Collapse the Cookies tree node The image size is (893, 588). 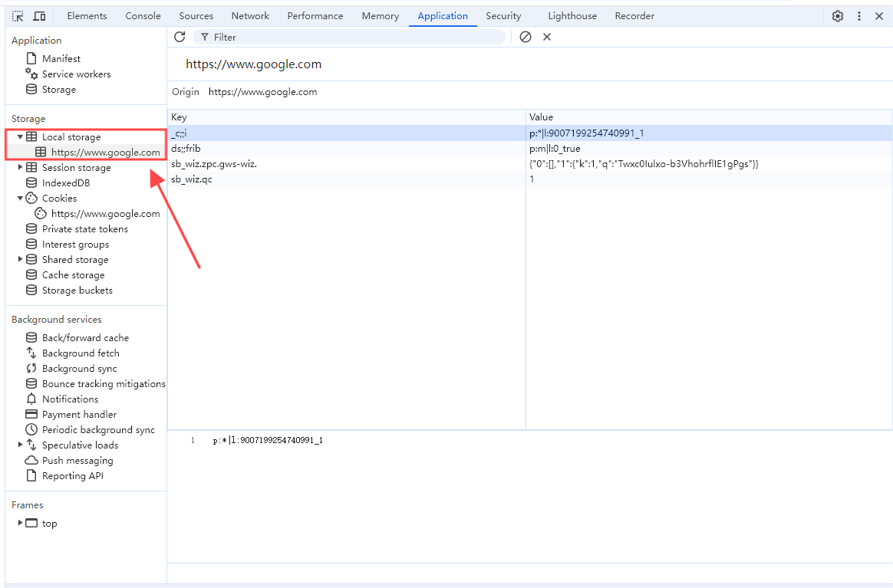[x=20, y=198]
